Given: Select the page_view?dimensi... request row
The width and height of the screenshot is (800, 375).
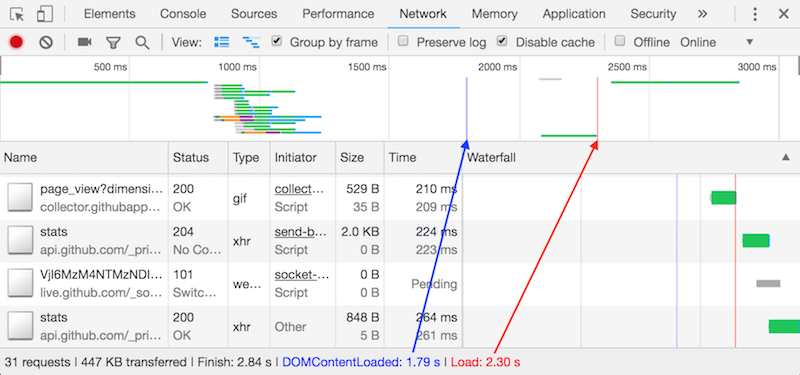Looking at the screenshot, I should 400,198.
